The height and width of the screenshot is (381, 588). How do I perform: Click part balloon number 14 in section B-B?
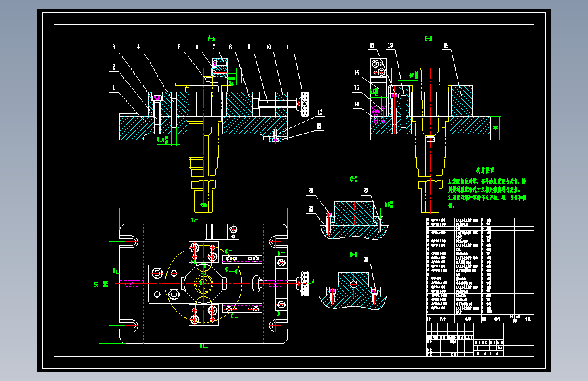click(357, 104)
